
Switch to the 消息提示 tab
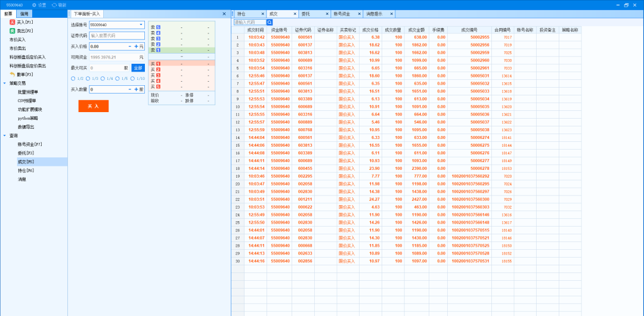374,14
